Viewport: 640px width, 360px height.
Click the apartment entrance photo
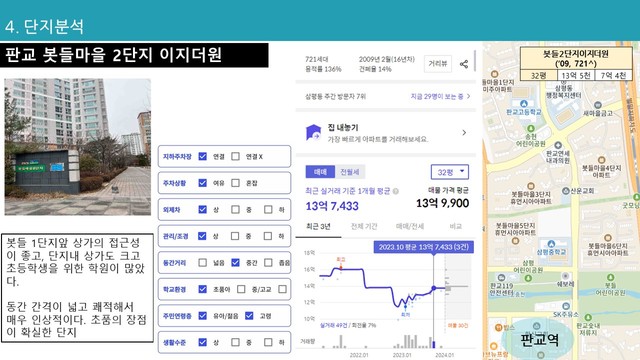pos(78,147)
